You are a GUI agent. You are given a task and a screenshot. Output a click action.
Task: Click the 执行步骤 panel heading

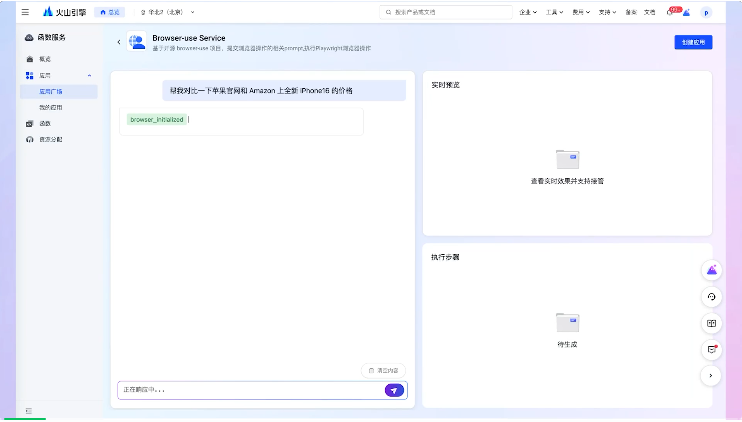445,257
